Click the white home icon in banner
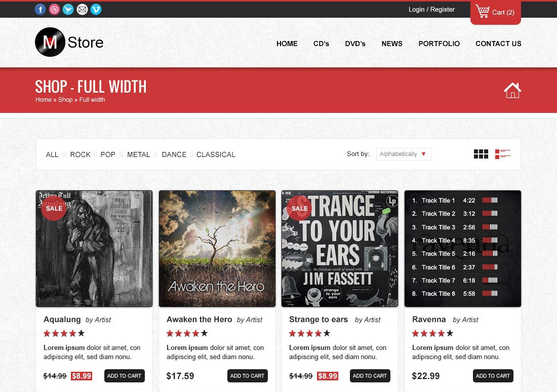This screenshot has height=392, width=557. coord(512,90)
